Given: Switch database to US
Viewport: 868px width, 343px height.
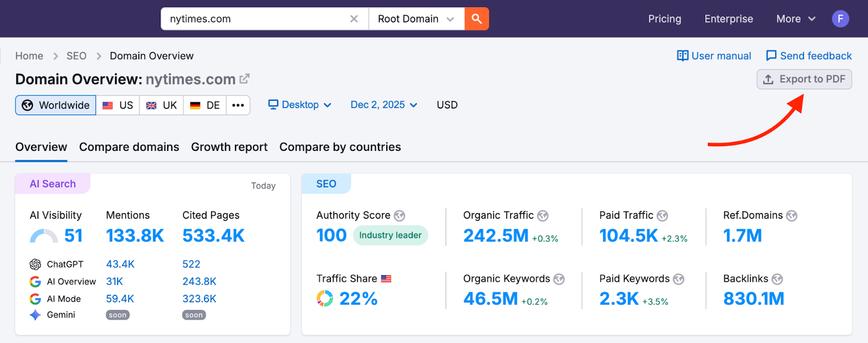Looking at the screenshot, I should [118, 105].
